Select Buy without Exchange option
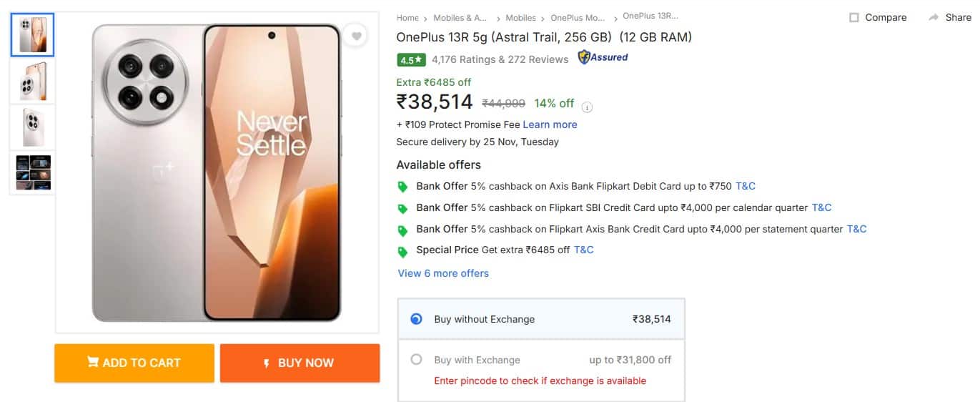The height and width of the screenshot is (402, 980). [417, 319]
